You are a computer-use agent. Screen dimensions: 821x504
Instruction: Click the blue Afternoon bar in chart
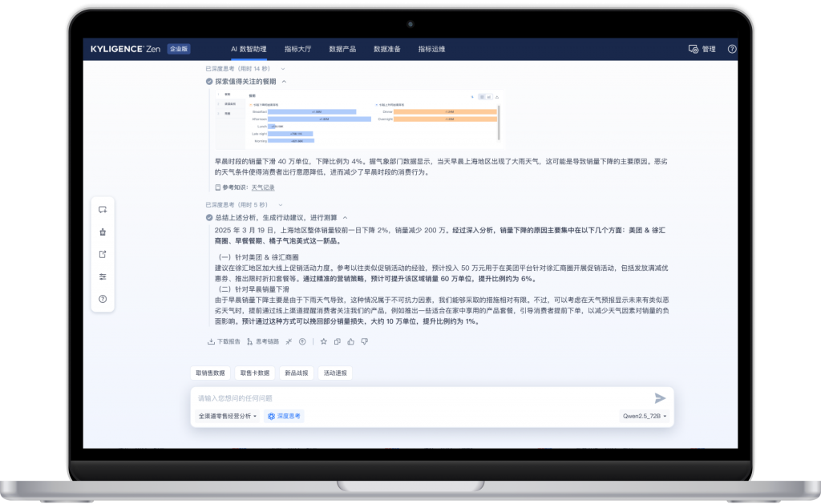tap(319, 119)
